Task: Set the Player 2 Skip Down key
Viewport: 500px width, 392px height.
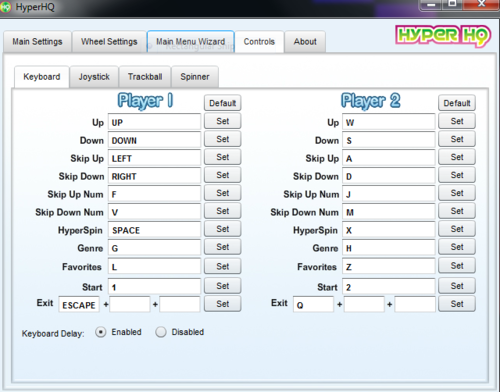Action: point(457,175)
